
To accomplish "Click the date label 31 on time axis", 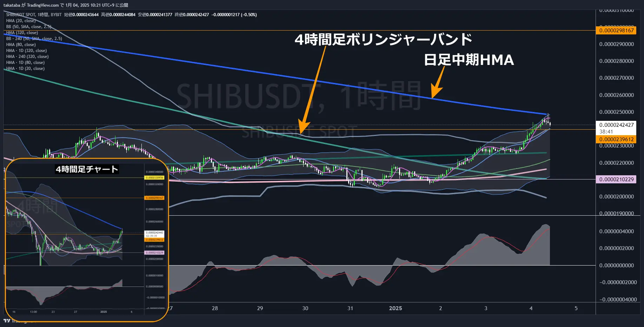I will tap(350, 308).
